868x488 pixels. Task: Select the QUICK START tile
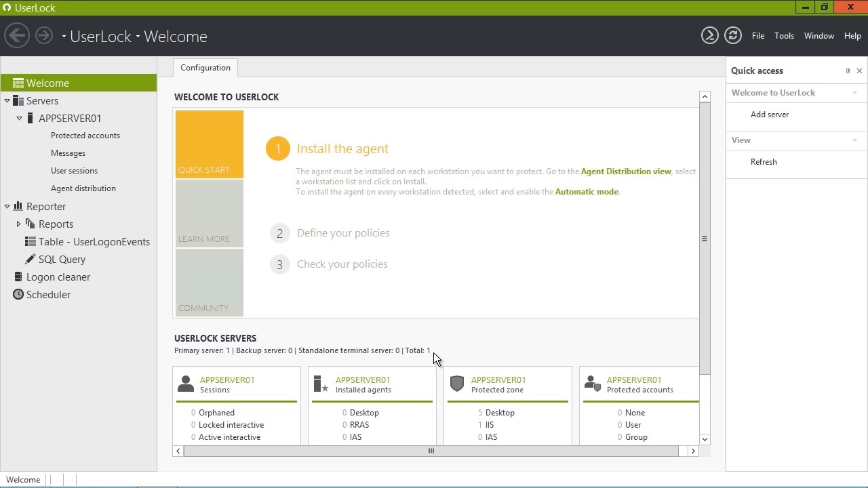pyautogui.click(x=210, y=144)
